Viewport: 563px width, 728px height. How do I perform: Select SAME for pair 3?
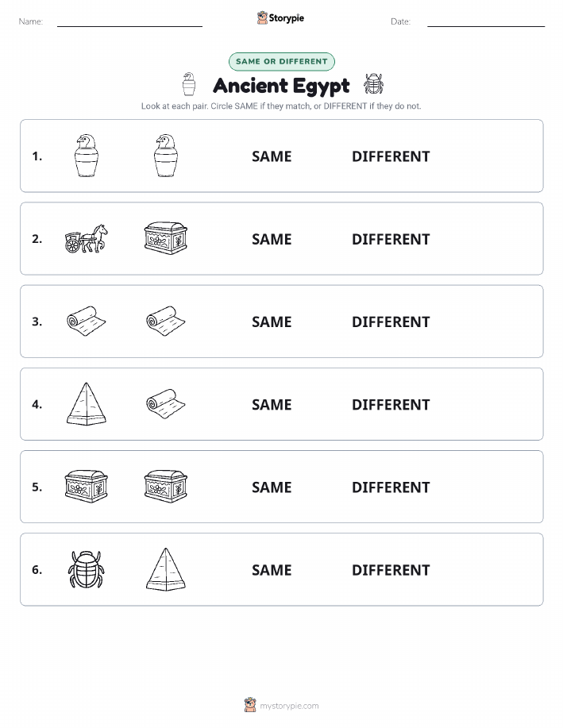coord(272,322)
